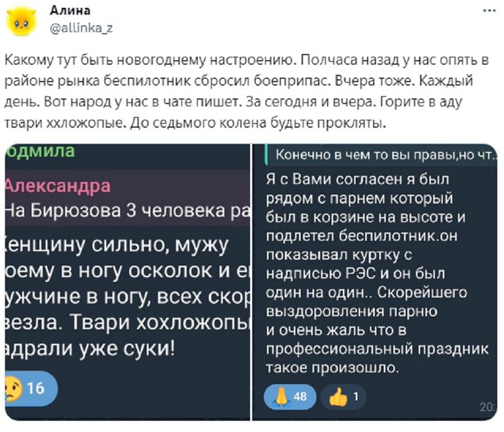Open the right attached chat screenshot
This screenshot has height=432, width=504.
pos(375,281)
